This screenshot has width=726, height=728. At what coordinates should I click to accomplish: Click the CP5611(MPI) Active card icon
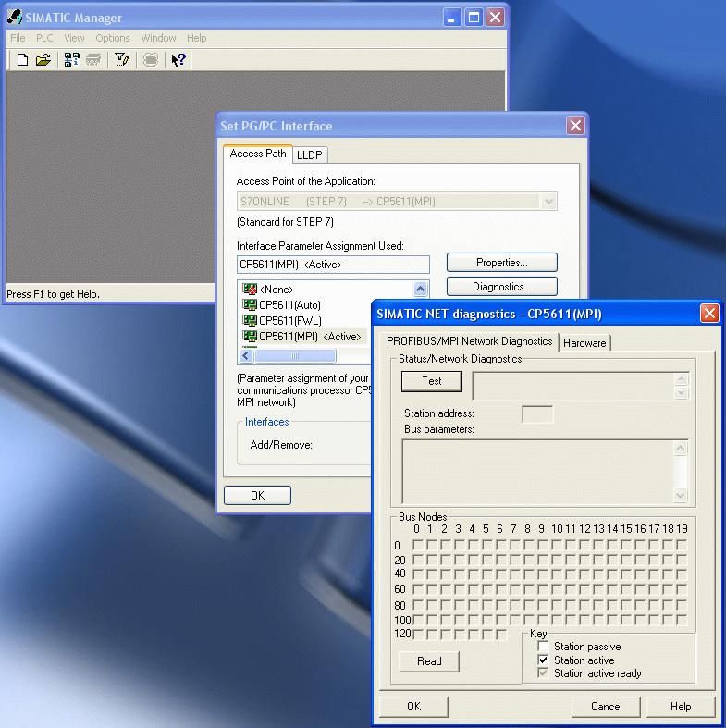(x=250, y=336)
